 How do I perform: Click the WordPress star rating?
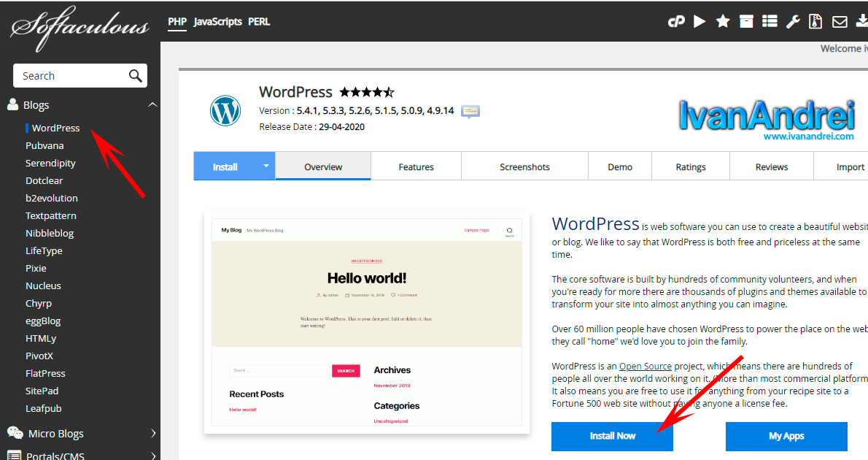coord(366,92)
